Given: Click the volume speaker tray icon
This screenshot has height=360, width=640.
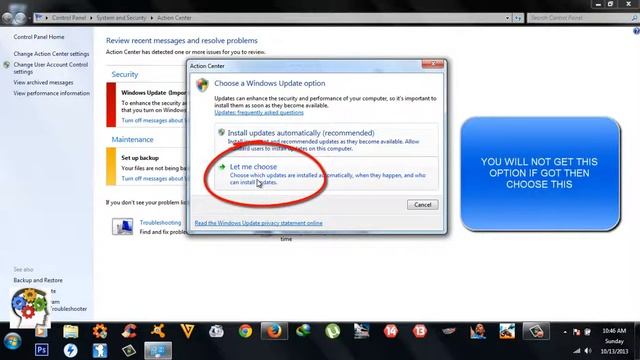Looking at the screenshot, I should tap(588, 351).
